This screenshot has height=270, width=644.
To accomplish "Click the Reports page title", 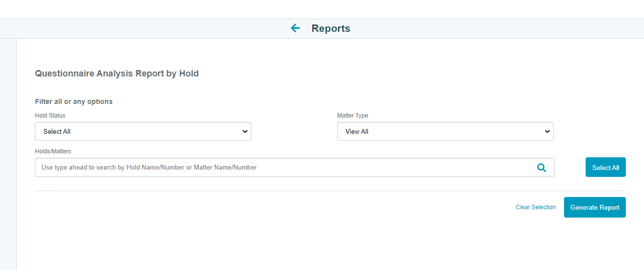I will [331, 28].
